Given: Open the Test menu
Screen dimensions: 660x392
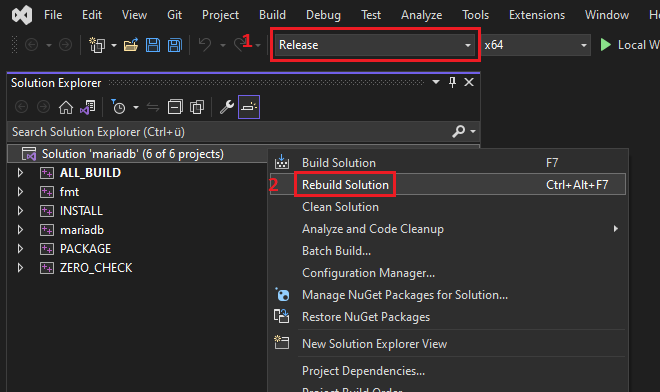Looking at the screenshot, I should [371, 15].
